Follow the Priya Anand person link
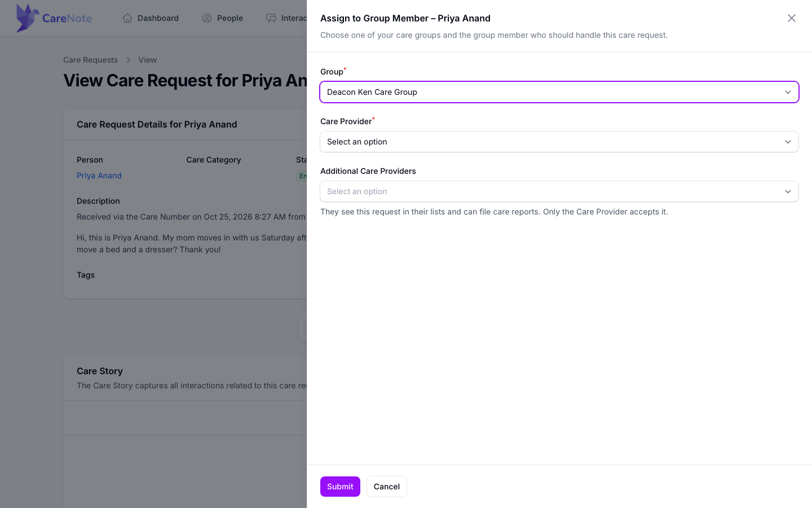812x508 pixels. point(99,176)
